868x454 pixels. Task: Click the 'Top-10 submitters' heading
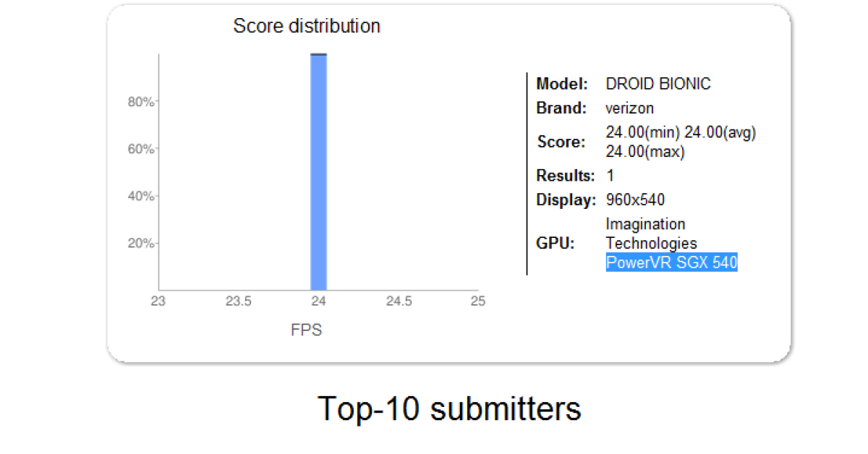449,409
